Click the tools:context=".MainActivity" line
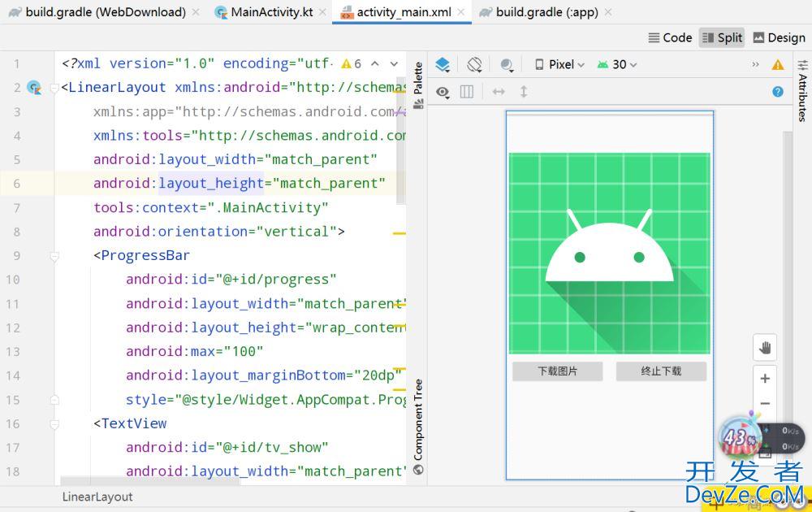Screen dimensions: 812x512 point(211,208)
